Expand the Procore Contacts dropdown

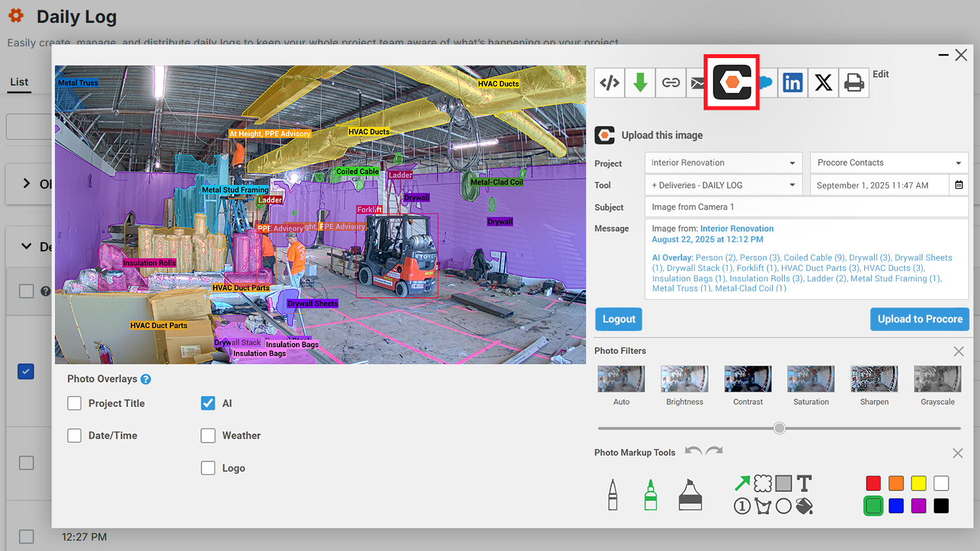[x=889, y=163]
